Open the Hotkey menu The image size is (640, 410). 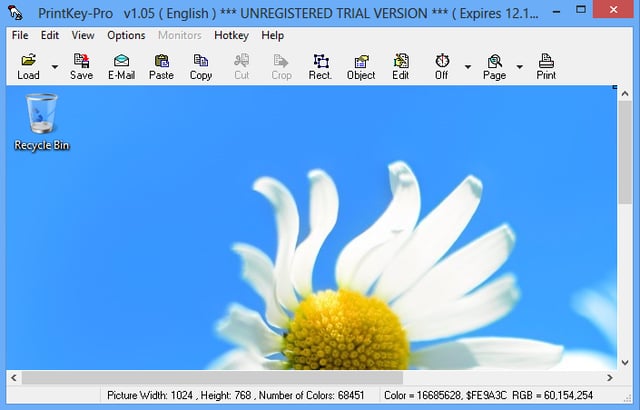231,35
